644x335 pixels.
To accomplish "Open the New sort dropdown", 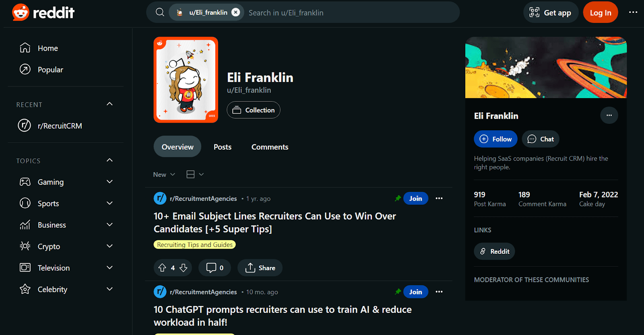I will coord(164,175).
